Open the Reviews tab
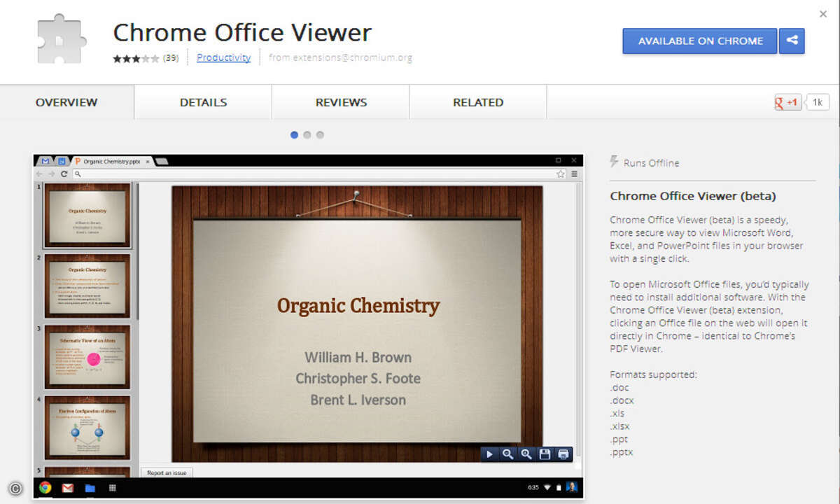Screen dimensions: 840x504 (x=341, y=102)
